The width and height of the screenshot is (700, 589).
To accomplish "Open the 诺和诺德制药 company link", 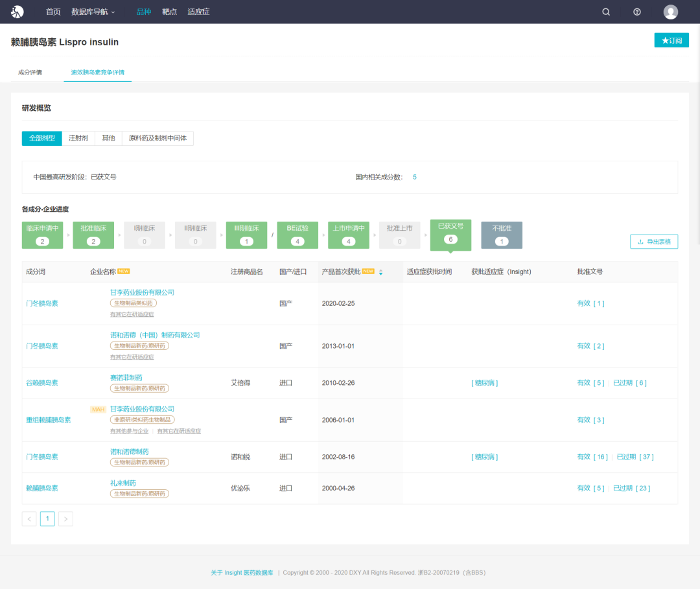I will tap(130, 452).
